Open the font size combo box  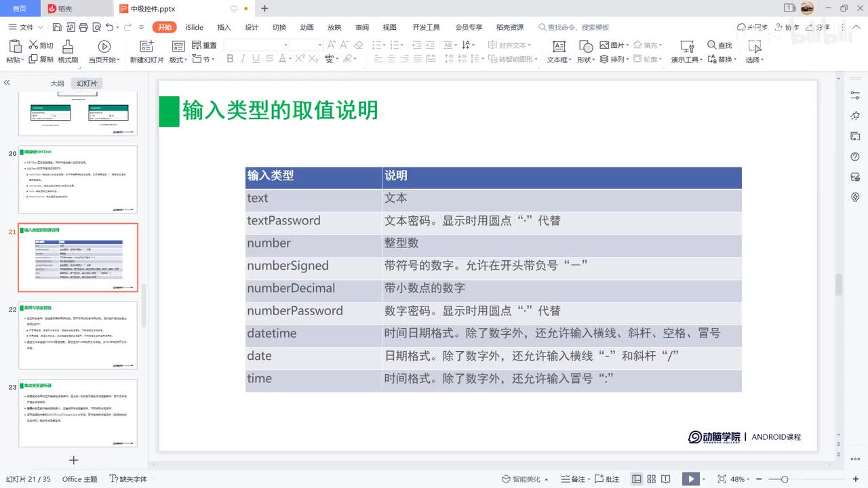pyautogui.click(x=307, y=45)
